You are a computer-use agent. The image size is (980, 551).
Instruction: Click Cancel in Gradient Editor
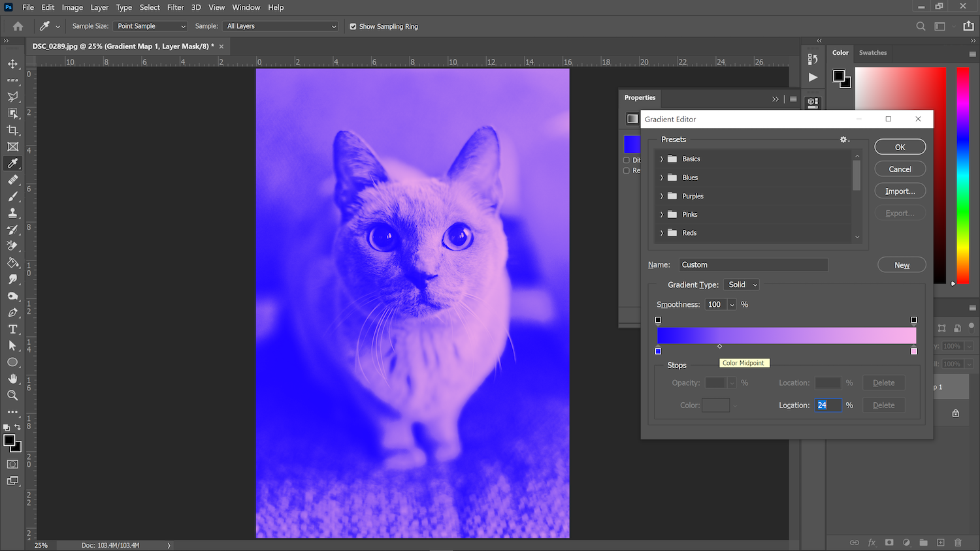(x=900, y=169)
